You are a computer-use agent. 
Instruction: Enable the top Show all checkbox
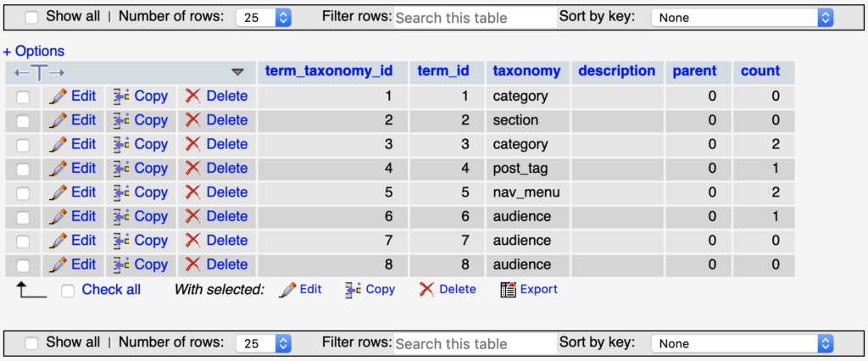pos(32,17)
